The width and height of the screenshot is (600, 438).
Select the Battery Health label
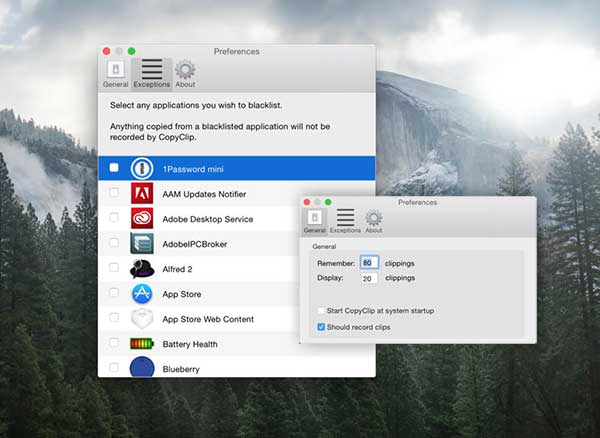190,344
